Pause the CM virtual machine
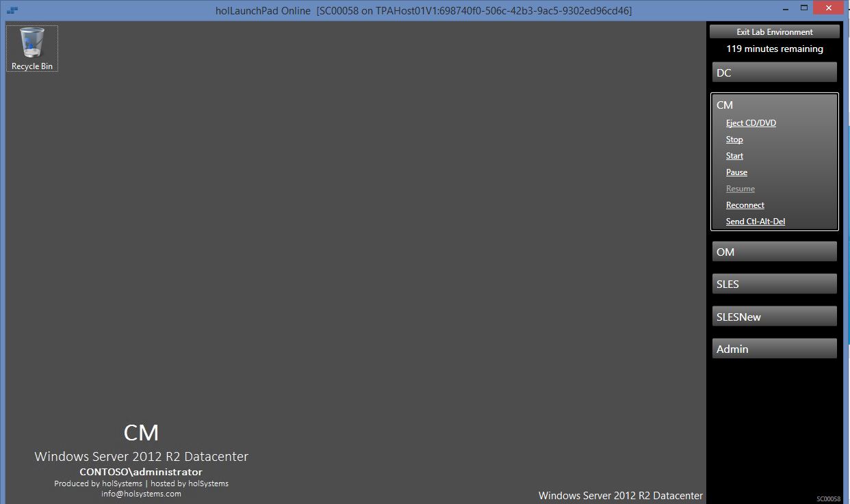This screenshot has height=504, width=850. tap(736, 172)
